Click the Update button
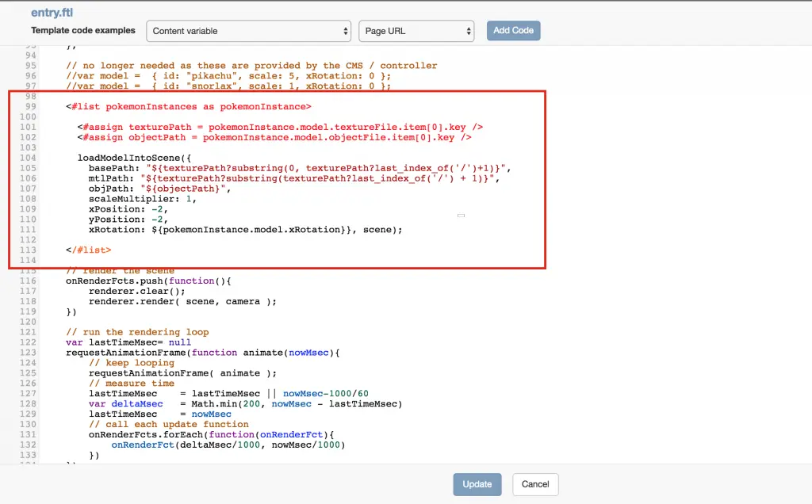812x504 pixels. pyautogui.click(x=477, y=484)
